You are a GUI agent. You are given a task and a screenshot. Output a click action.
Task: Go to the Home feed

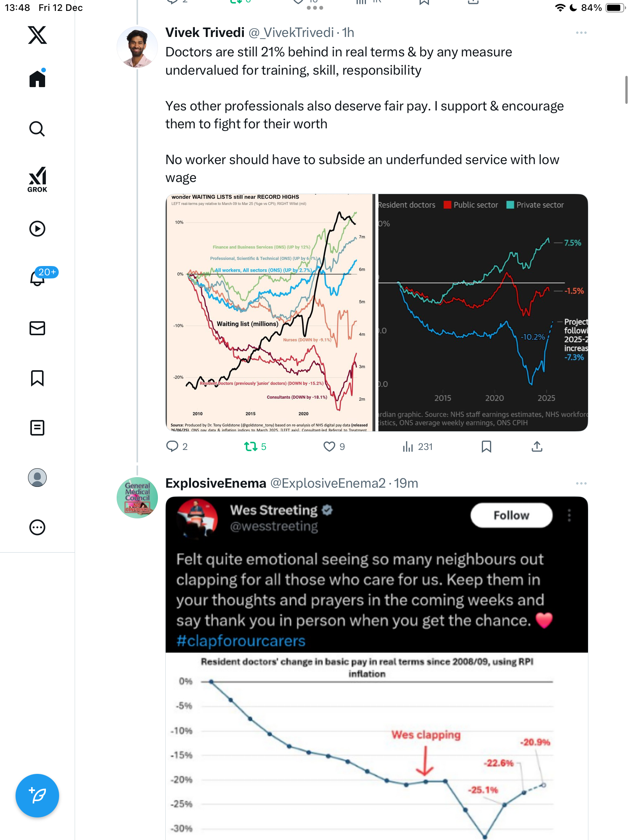pos(37,79)
